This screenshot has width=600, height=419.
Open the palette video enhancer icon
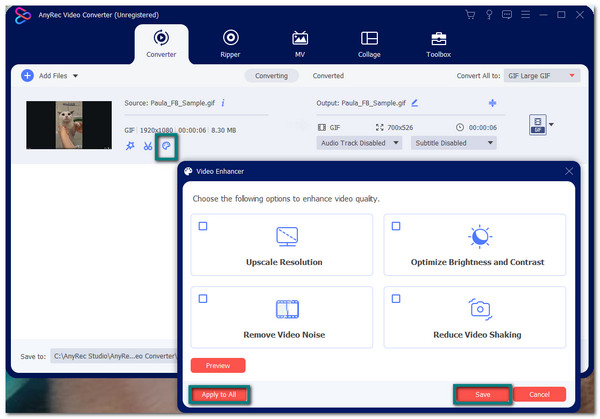click(x=166, y=146)
